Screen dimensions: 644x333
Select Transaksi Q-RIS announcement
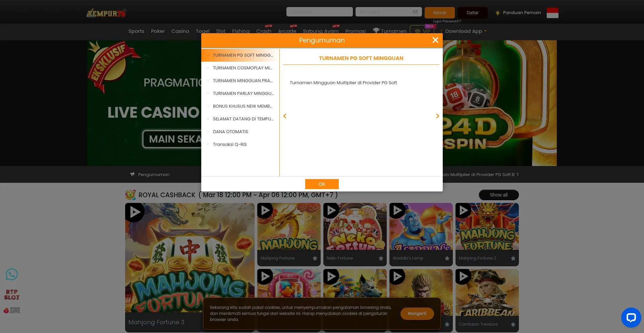[x=240, y=145]
